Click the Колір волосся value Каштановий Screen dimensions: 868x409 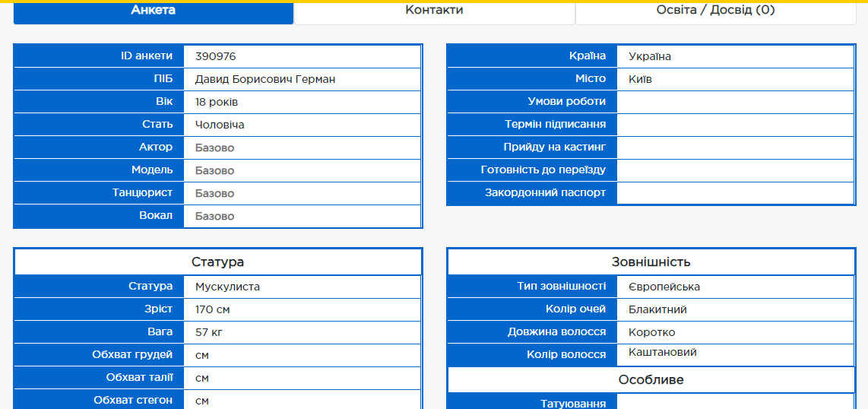click(x=662, y=352)
